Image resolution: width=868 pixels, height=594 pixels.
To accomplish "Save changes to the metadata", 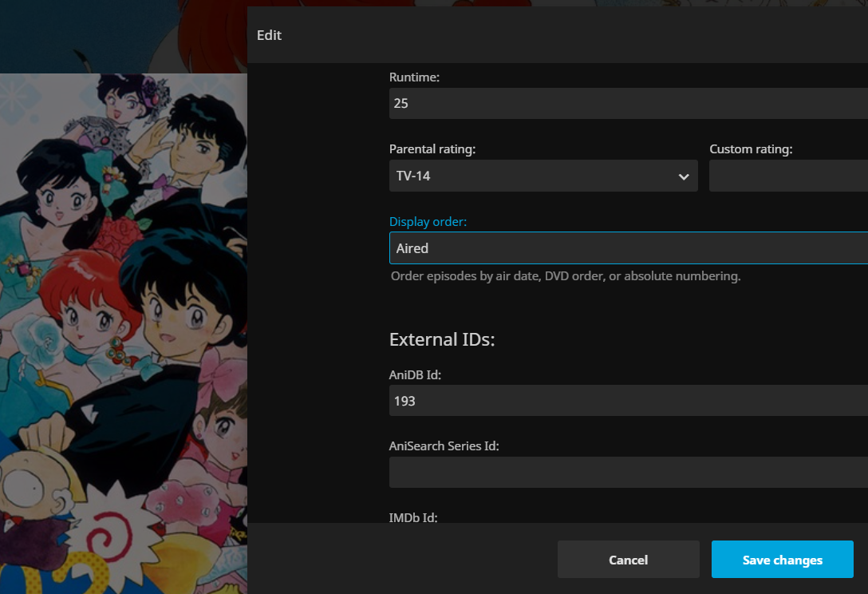I will click(782, 560).
